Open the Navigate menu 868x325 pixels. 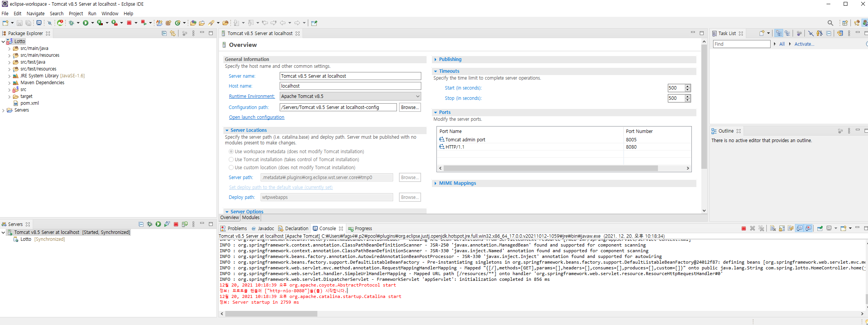35,13
